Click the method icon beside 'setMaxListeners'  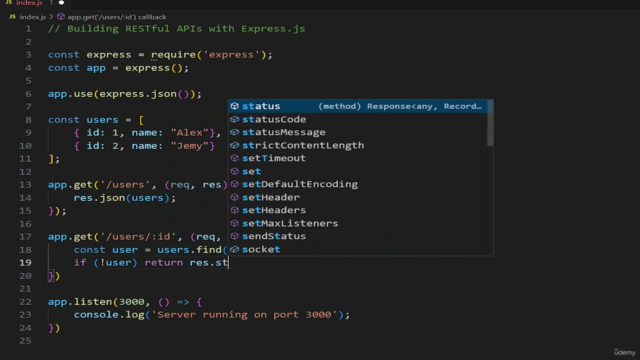(234, 223)
